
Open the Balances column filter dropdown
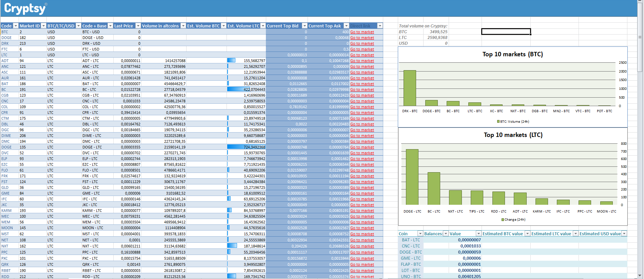coord(446,234)
